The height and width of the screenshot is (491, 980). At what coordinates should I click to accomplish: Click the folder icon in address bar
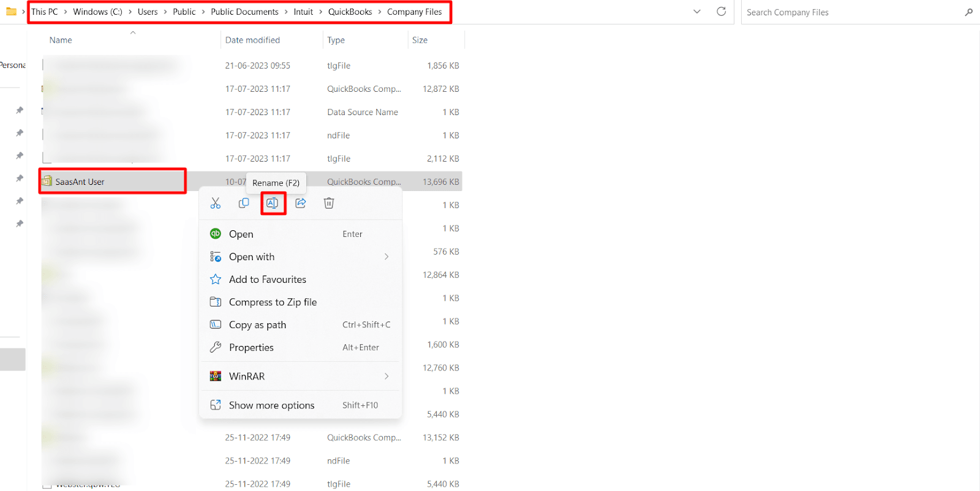point(11,12)
